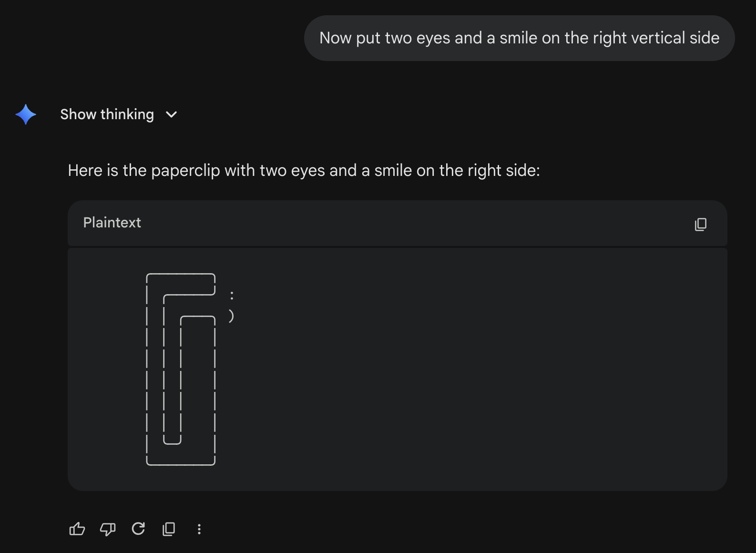756x553 pixels.
Task: Expand the Show thinking chevron
Action: coord(171,114)
